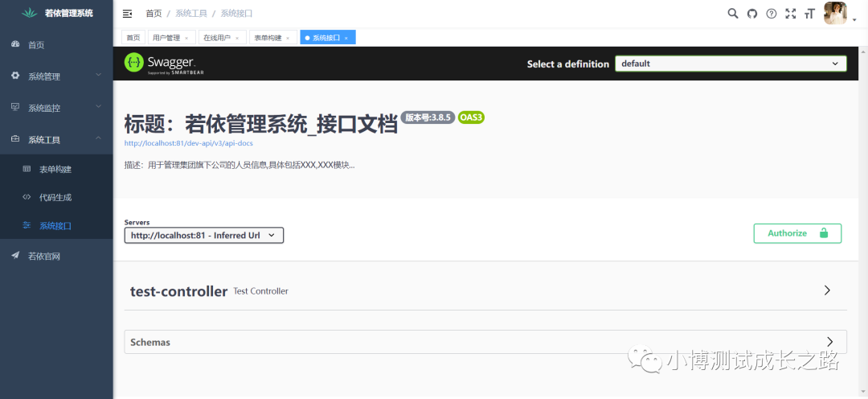Open the header search icon
The image size is (868, 399).
(732, 14)
